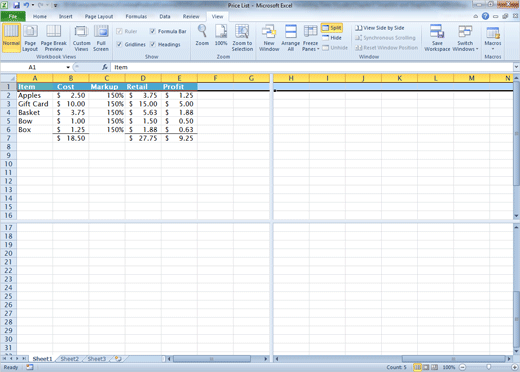Go to next sheet tab arrow

pyautogui.click(x=17, y=359)
